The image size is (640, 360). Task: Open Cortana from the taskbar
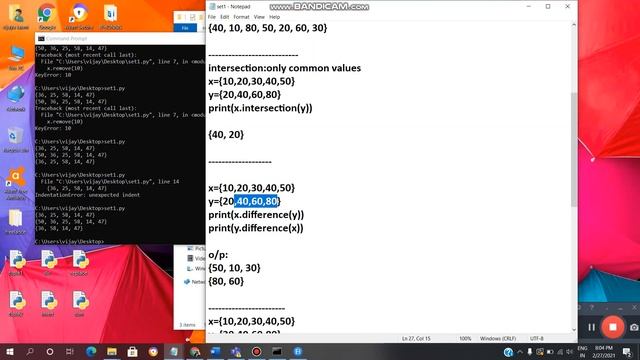pos(50,351)
